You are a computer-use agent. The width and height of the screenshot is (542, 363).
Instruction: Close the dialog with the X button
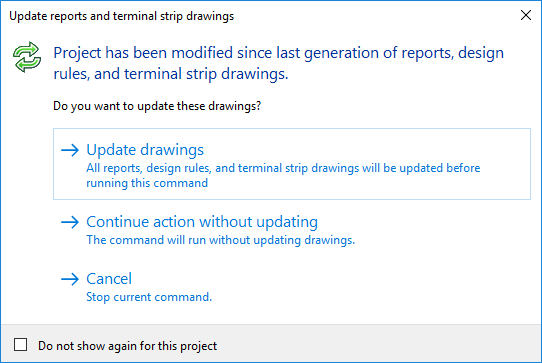[x=526, y=15]
